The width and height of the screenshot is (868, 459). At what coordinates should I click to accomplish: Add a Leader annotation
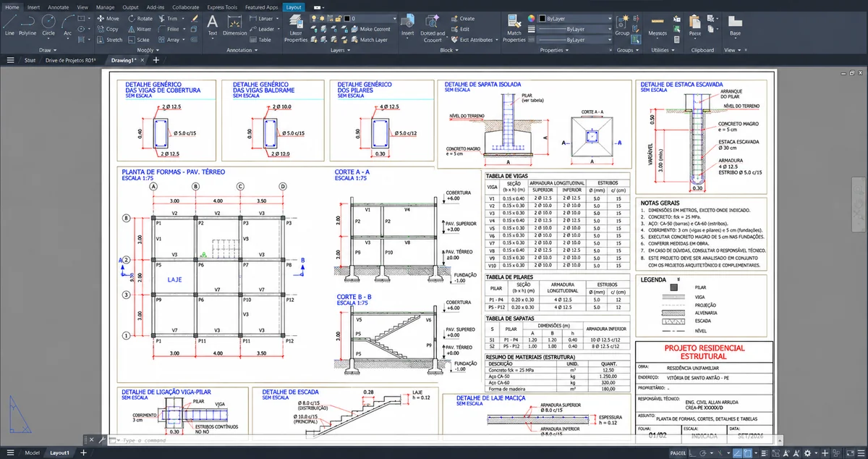click(x=262, y=29)
